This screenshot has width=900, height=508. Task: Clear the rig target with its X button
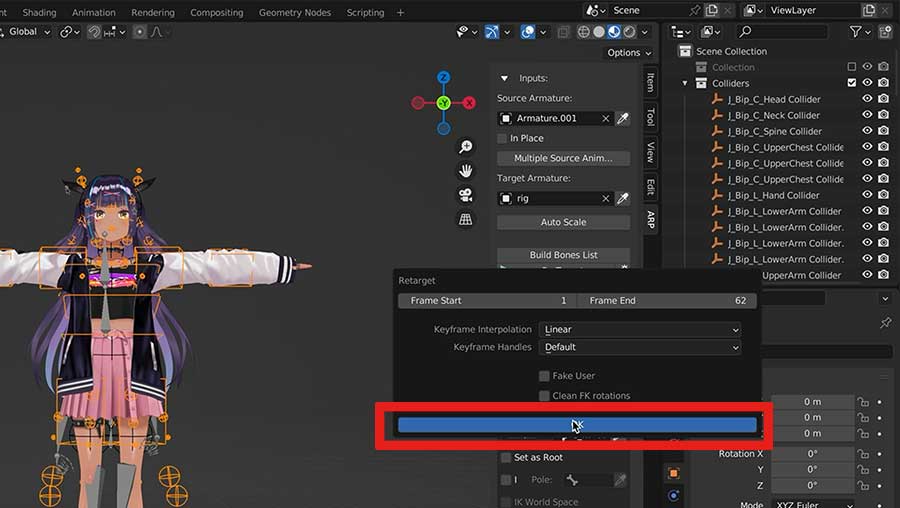606,199
